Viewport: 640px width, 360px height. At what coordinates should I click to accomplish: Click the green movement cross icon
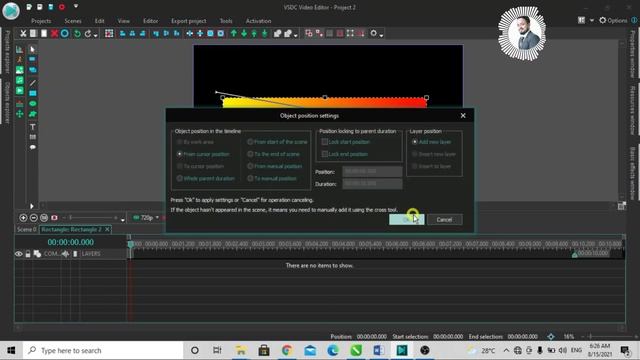(20, 114)
